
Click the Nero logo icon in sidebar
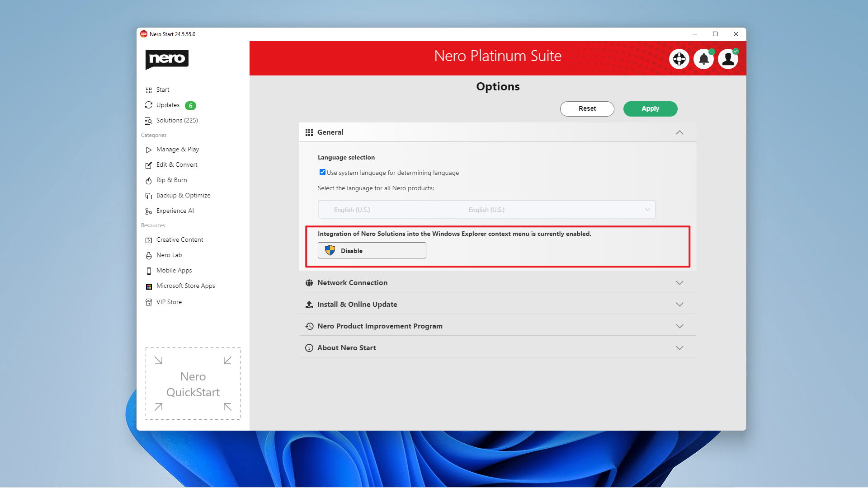tap(166, 60)
